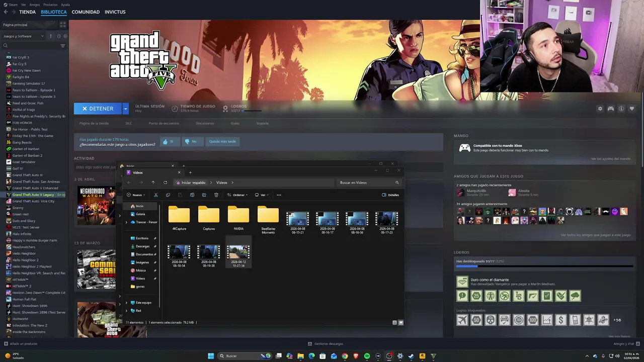Open Google Chrome from the taskbar

pos(345,356)
